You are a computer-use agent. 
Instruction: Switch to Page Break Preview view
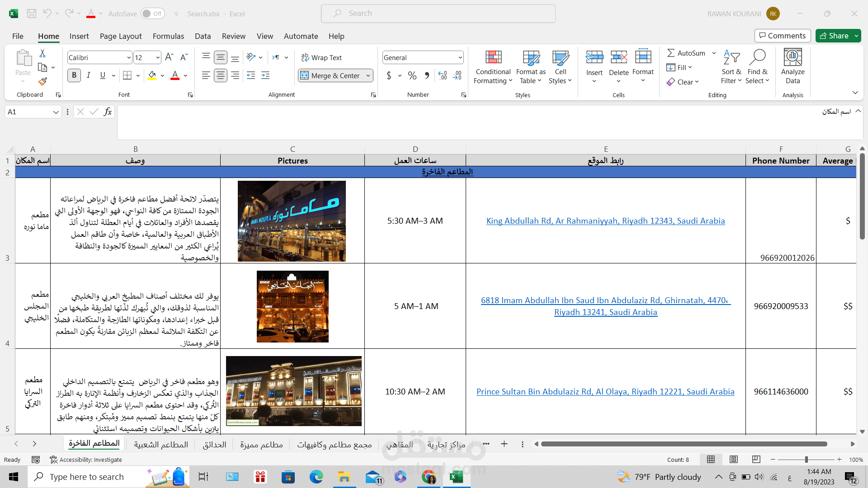tap(756, 460)
